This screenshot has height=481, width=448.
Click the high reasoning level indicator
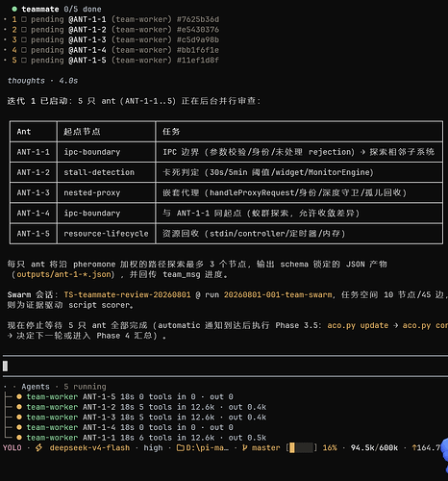pos(153,447)
